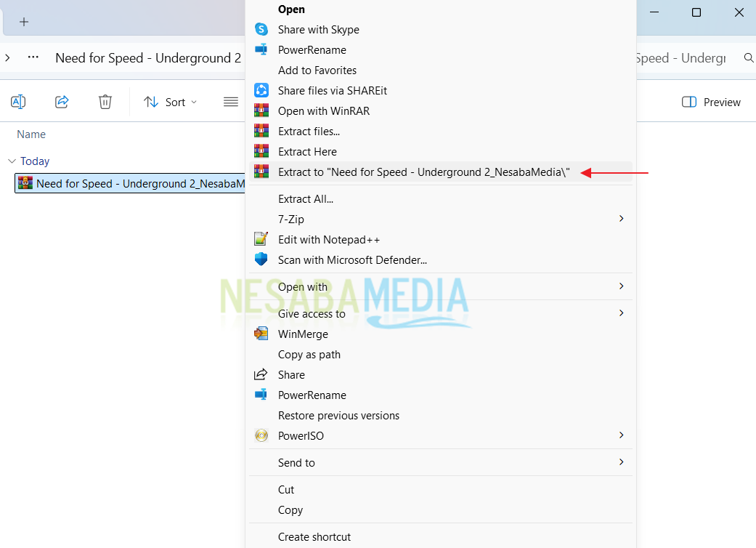756x548 pixels.
Task: Click the WinRAR icon beside Extract Here
Action: pos(261,151)
